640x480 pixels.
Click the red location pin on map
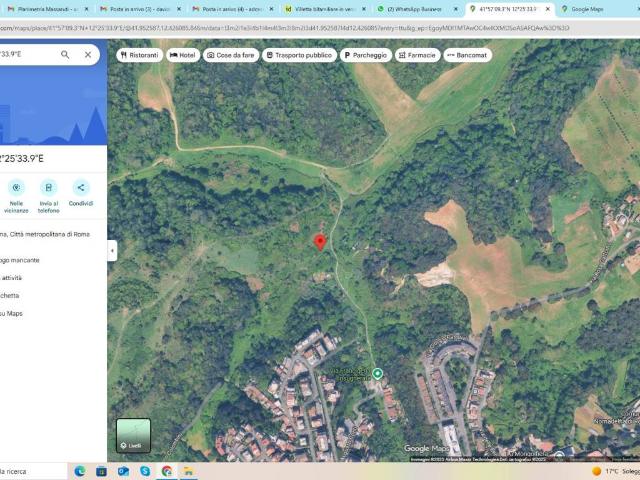point(320,242)
